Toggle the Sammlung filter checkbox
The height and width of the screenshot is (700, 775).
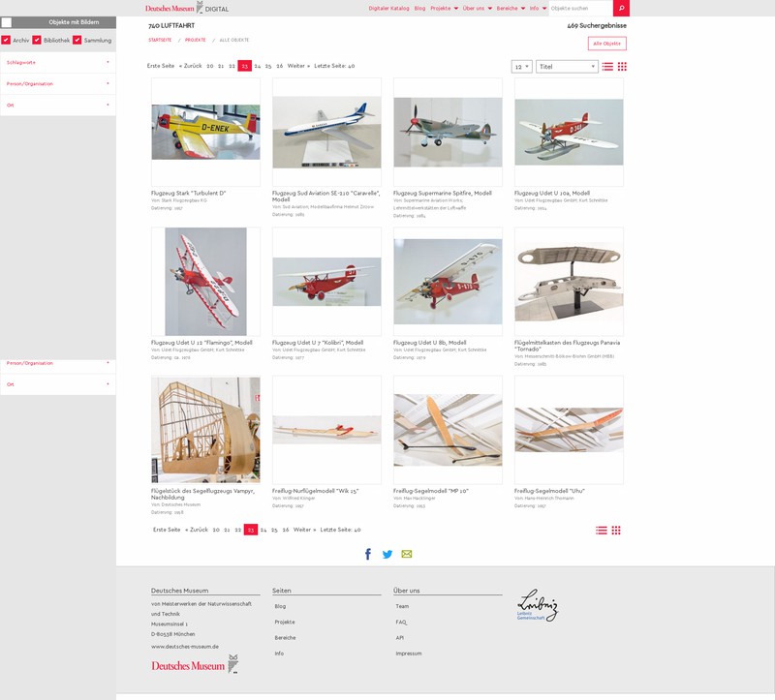[77, 41]
